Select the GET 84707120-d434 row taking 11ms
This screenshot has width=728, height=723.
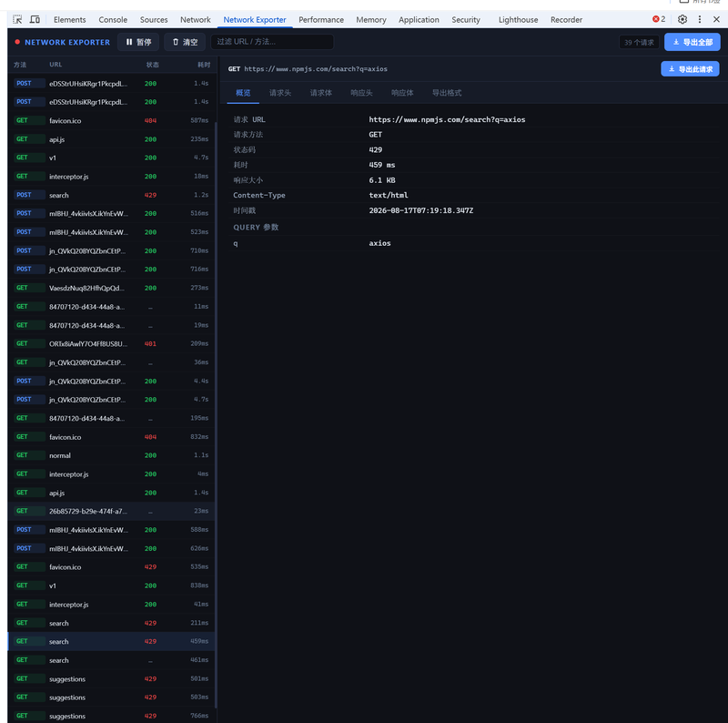click(x=111, y=307)
